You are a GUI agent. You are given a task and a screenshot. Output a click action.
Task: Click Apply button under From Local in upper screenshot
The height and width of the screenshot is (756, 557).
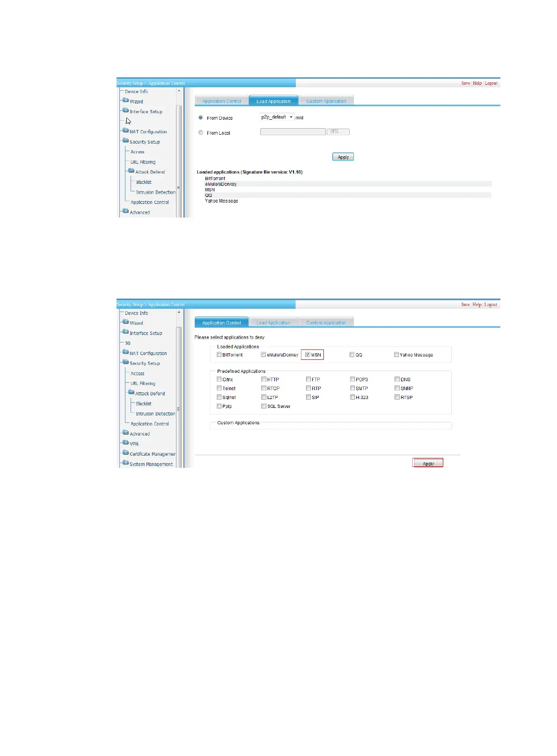[343, 157]
